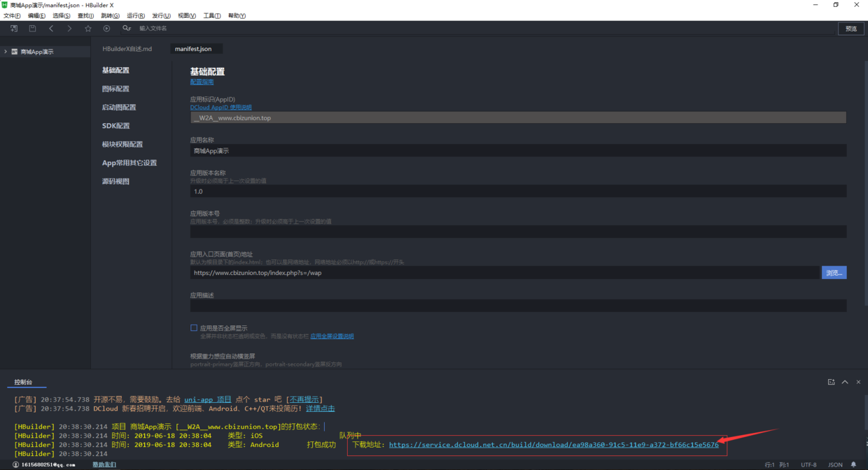The width and height of the screenshot is (868, 470).
Task: Click the 应用名称 input field
Action: point(518,151)
